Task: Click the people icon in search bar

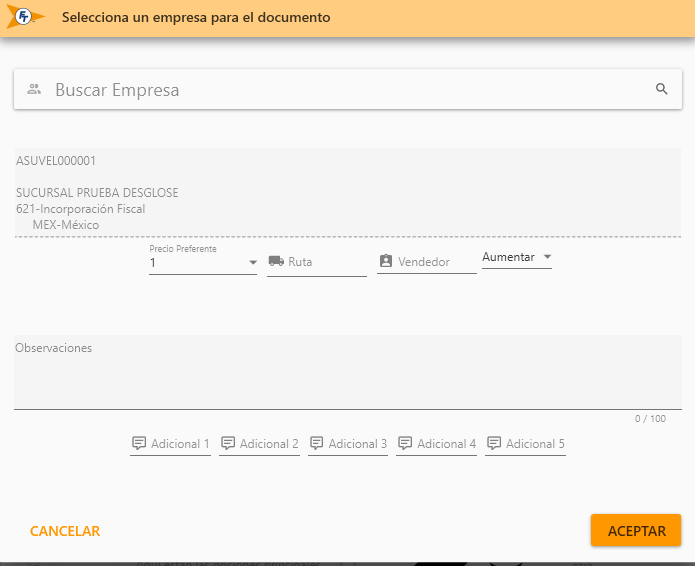Action: [x=34, y=89]
